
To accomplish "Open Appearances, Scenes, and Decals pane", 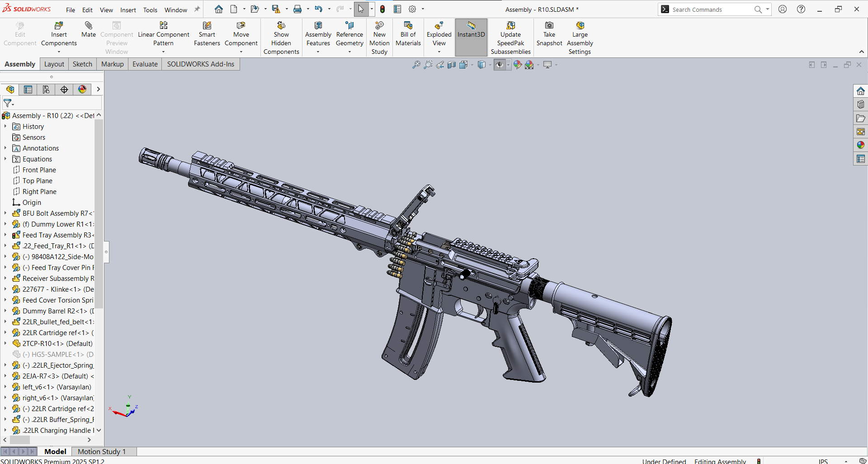I will tap(861, 145).
